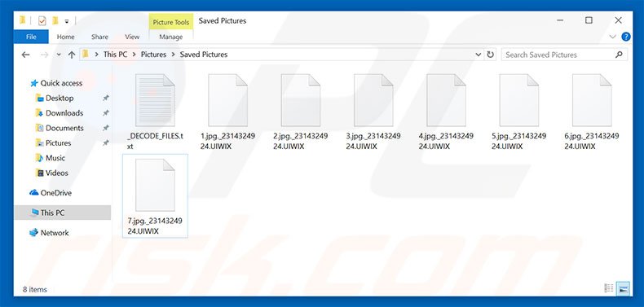Viewport: 644px width, 307px height.
Task: Click the folder icon in title bar
Action: pyautogui.click(x=24, y=20)
